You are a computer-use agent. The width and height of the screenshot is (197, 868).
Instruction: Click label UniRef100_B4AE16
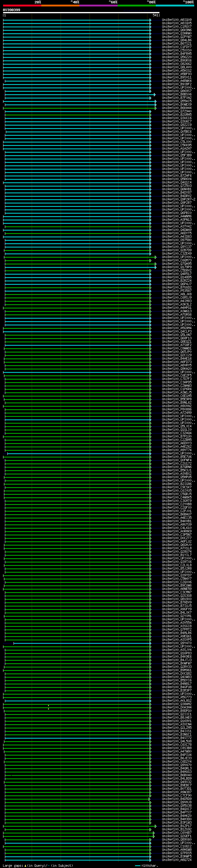coord(177,358)
